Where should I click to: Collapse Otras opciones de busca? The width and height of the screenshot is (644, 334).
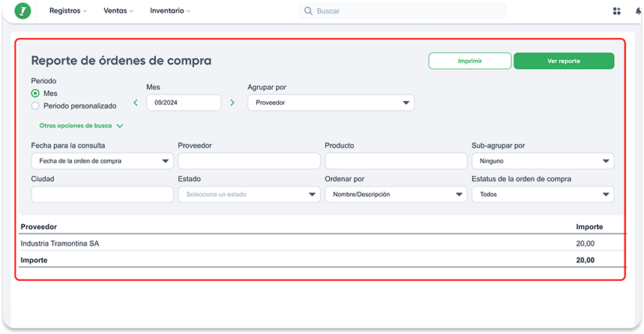click(x=81, y=126)
